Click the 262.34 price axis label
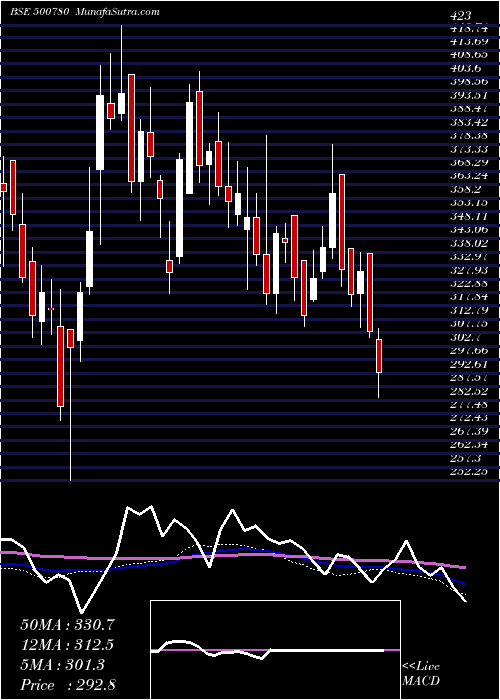This screenshot has height=700, width=500. coord(468,445)
